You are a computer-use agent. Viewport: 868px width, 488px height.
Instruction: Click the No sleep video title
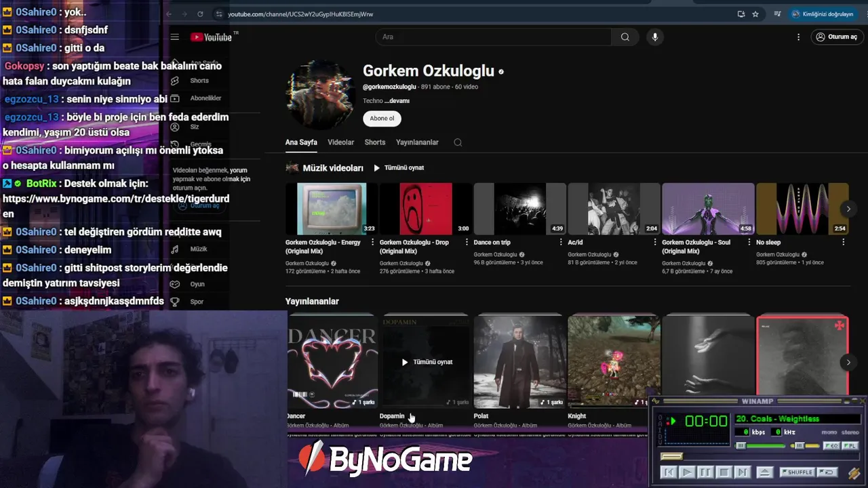pyautogui.click(x=768, y=242)
